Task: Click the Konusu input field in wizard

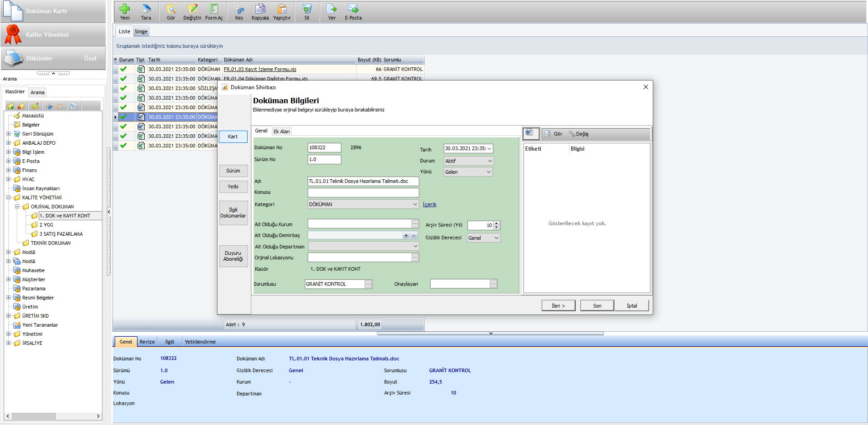Action: click(x=363, y=192)
